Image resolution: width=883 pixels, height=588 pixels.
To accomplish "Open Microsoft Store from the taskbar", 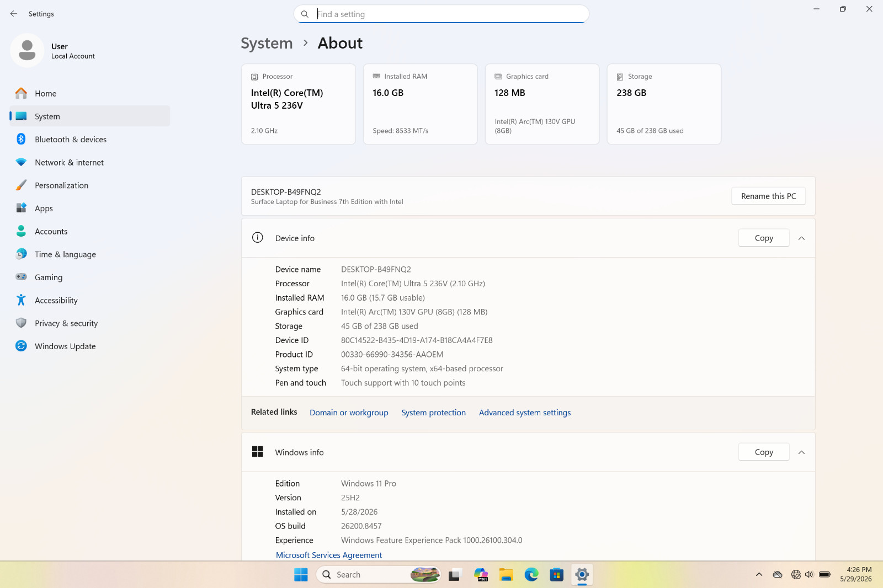I will pos(557,575).
